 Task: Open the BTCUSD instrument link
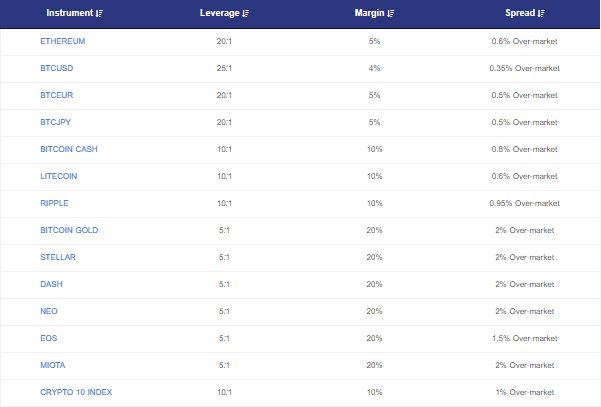click(57, 68)
